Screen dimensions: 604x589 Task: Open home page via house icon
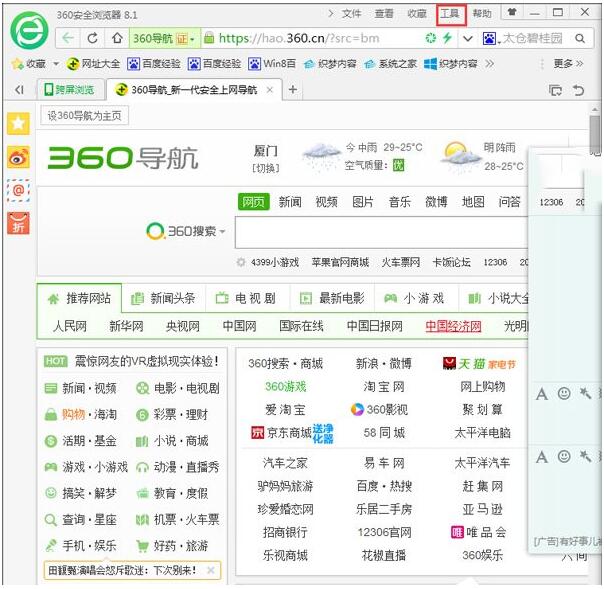(117, 38)
